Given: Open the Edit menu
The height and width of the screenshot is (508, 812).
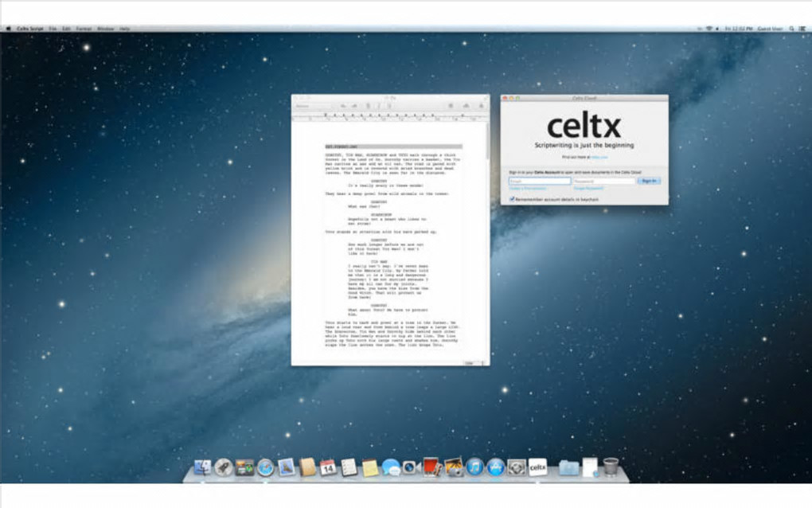Looking at the screenshot, I should 66,29.
